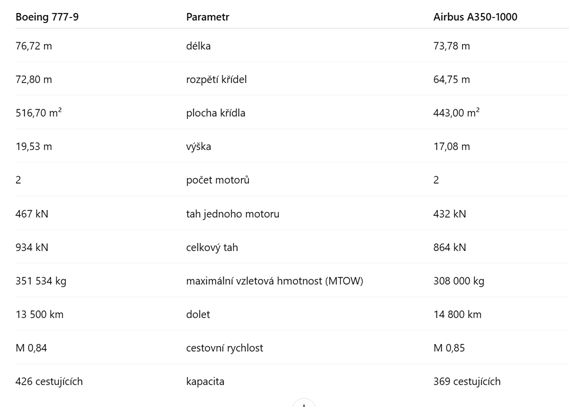Click the plocha křídla parameter cell
Viewport: 571px width, 409px height.
coord(216,113)
